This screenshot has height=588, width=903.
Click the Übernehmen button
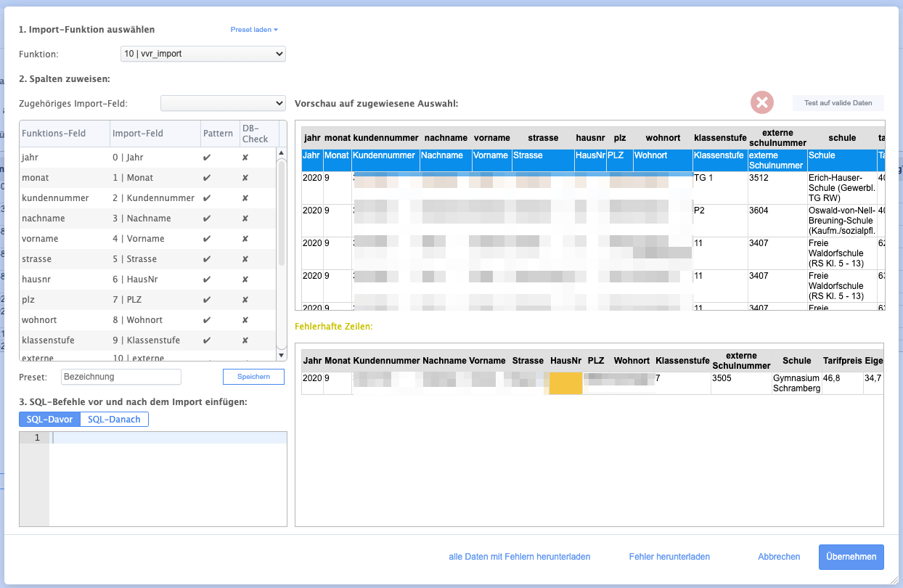pos(851,557)
